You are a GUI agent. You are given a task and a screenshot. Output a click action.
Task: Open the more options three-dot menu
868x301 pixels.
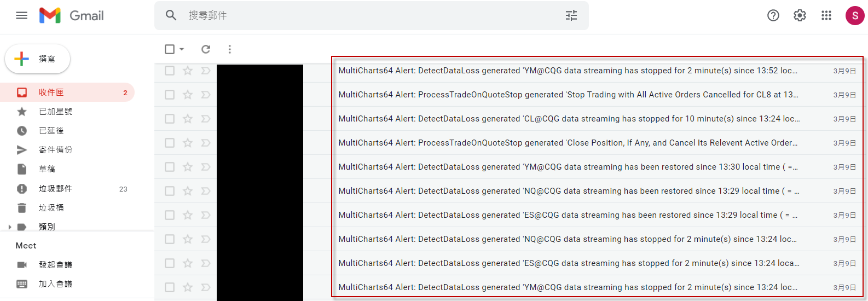click(x=230, y=49)
